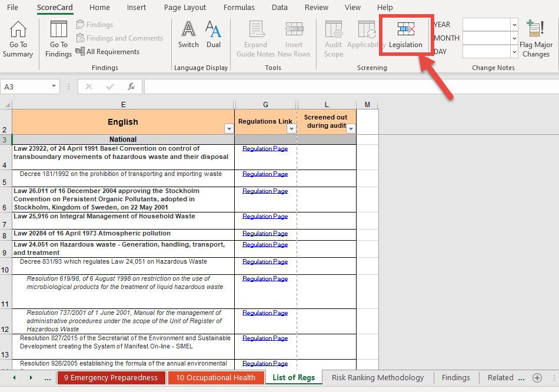
Task: Select the Dual language display icon
Action: tap(214, 29)
